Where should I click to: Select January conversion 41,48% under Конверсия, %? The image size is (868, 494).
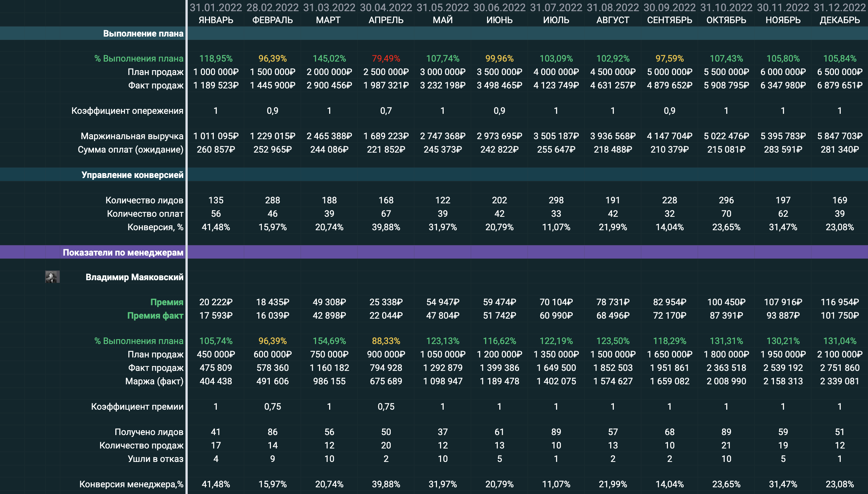point(216,227)
